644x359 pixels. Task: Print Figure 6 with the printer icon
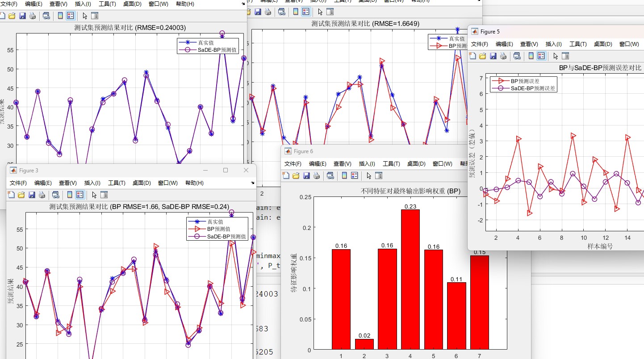317,175
